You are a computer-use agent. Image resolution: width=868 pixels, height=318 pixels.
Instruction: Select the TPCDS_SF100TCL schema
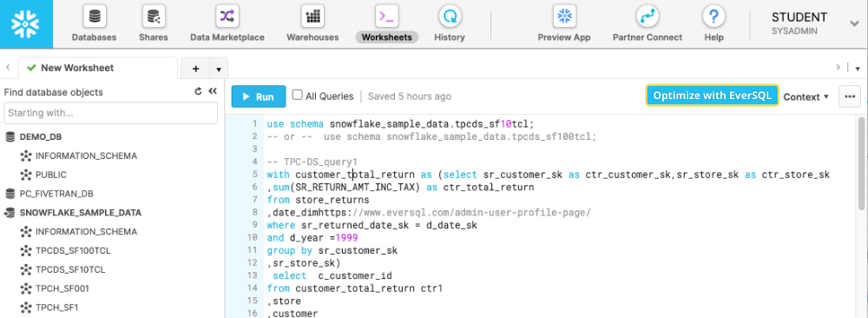click(x=73, y=251)
